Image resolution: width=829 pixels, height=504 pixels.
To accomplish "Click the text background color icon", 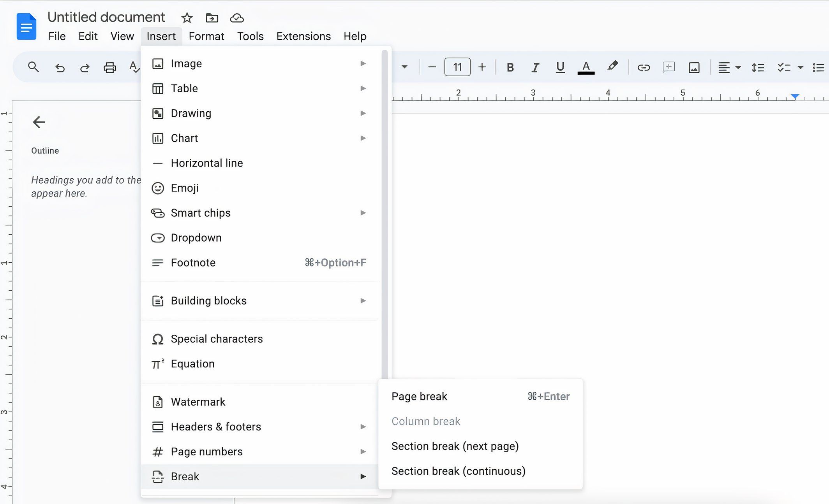I will coord(613,66).
